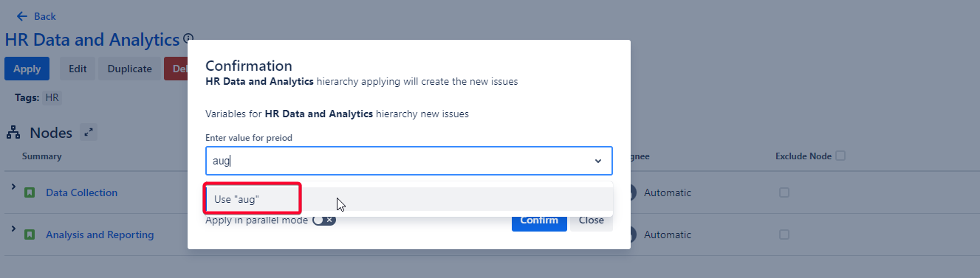Image resolution: width=980 pixels, height=278 pixels.
Task: Click the green Analysis and Reporting issue icon
Action: tap(30, 235)
